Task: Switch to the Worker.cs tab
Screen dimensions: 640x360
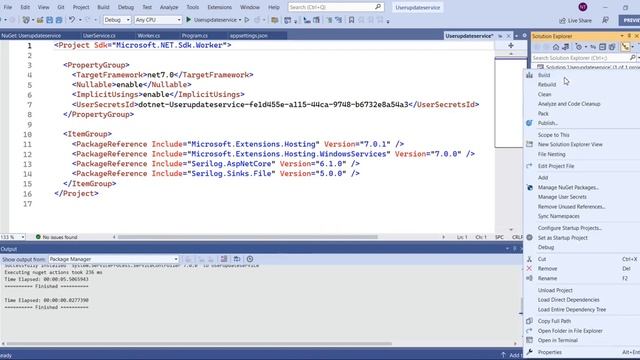Action: coord(149,36)
